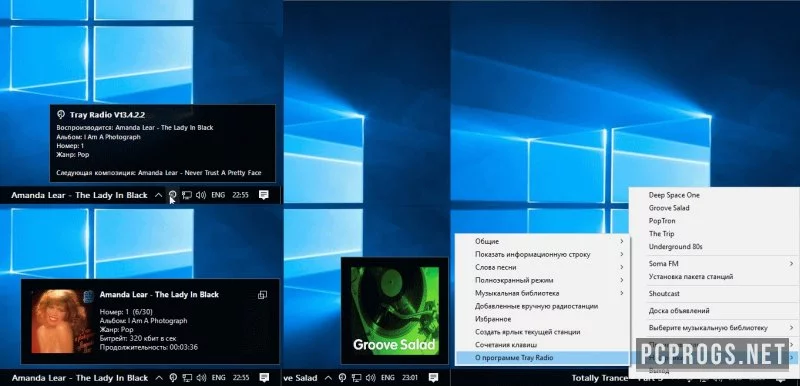Click the speaker volume icon in the taskbar under the version tooltip
The width and height of the screenshot is (800, 386).
click(201, 195)
